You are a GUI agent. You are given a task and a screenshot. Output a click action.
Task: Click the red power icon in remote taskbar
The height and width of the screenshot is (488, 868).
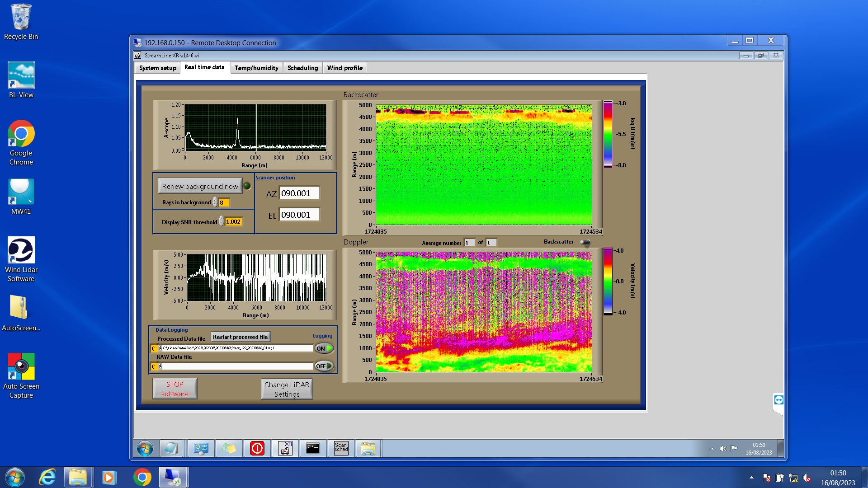click(257, 448)
